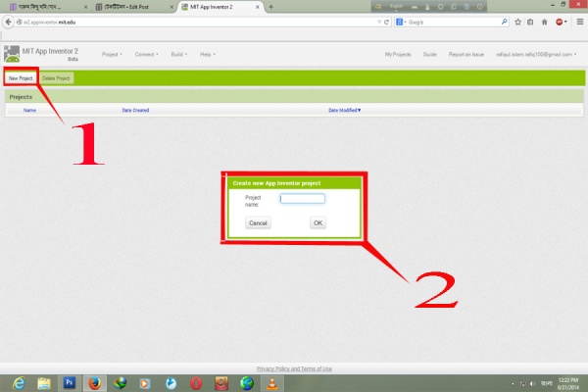The width and height of the screenshot is (588, 392).
Task: Close the MIT App Inventor 2 tab
Action: click(x=257, y=7)
